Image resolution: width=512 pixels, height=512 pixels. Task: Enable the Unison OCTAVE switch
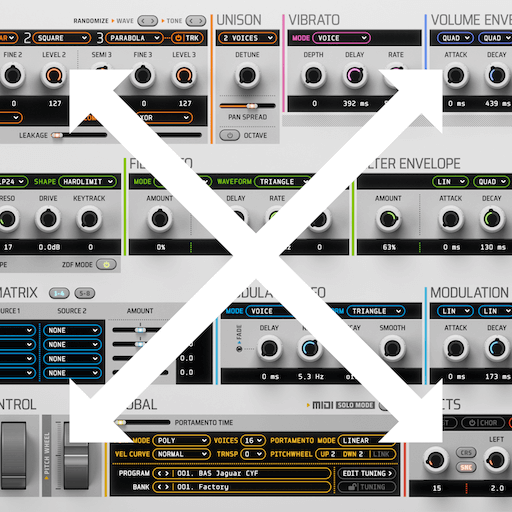[x=229, y=135]
